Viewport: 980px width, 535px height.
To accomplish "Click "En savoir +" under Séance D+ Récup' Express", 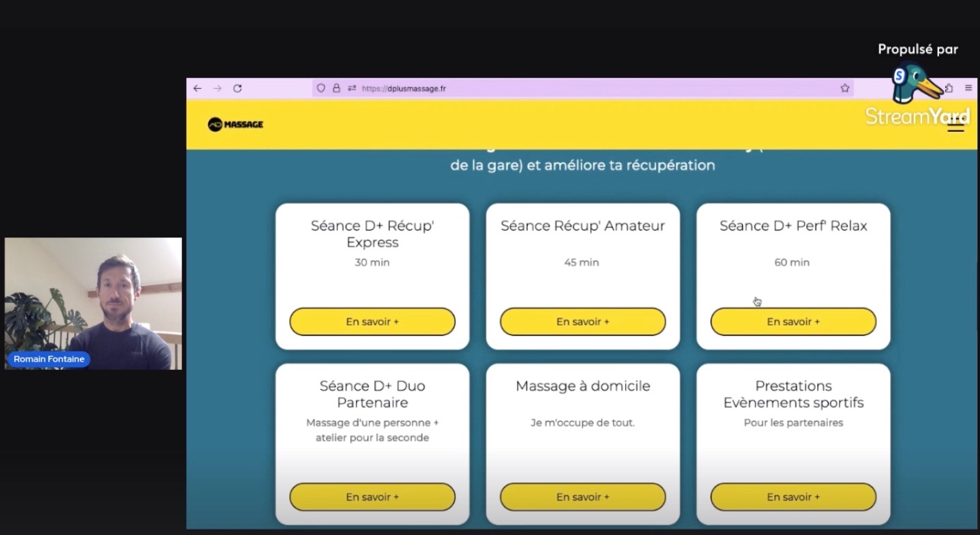I will pyautogui.click(x=372, y=321).
